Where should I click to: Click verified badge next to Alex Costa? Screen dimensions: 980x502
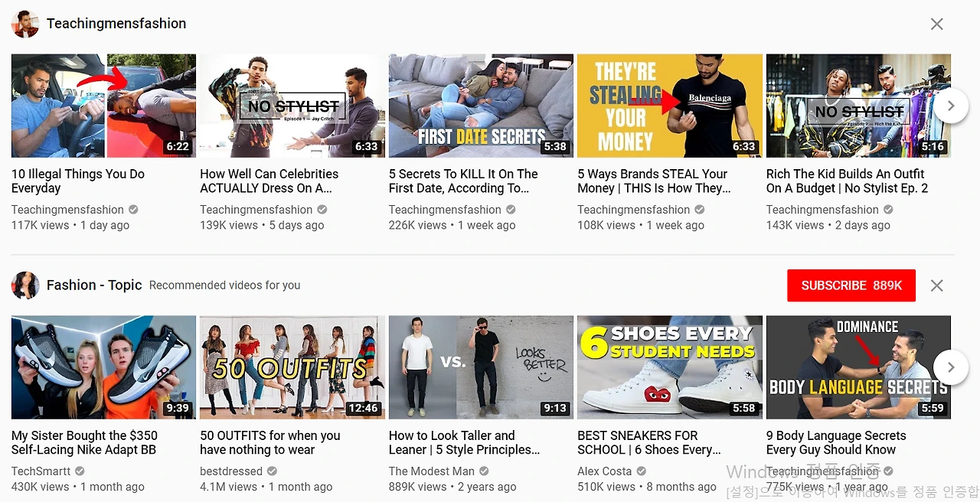click(642, 471)
